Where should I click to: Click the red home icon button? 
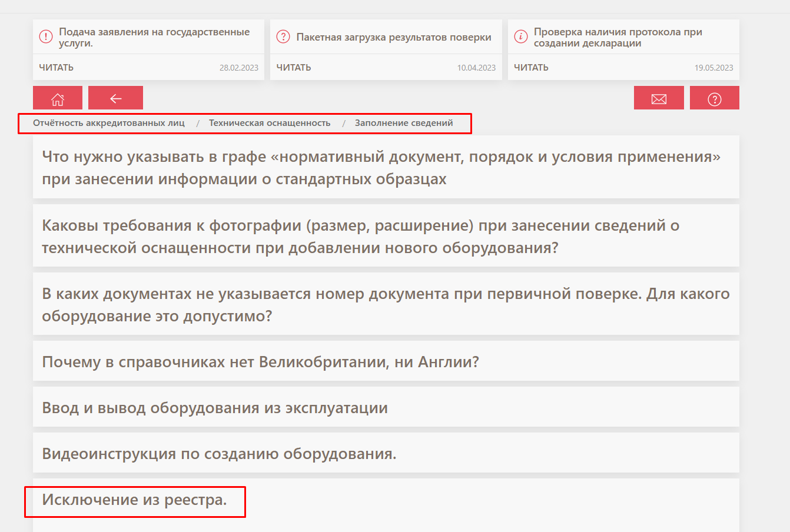click(57, 98)
